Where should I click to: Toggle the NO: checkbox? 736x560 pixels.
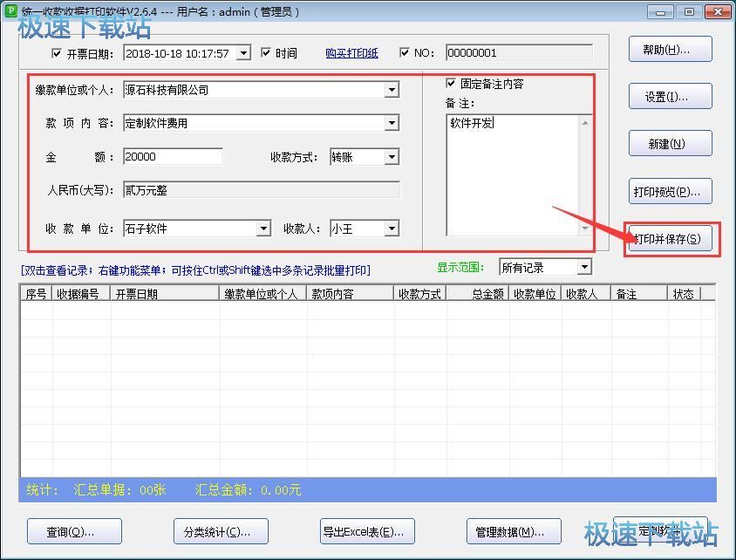(x=404, y=52)
